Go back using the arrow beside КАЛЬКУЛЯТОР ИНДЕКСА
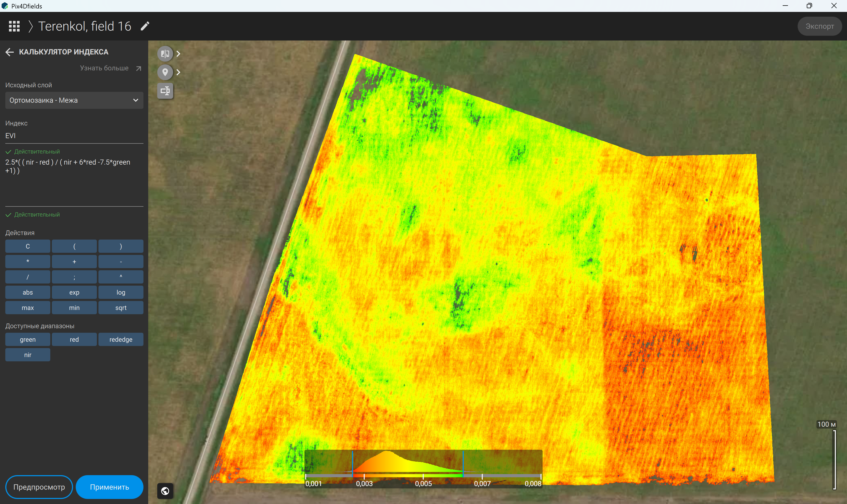The image size is (847, 504). [x=10, y=52]
